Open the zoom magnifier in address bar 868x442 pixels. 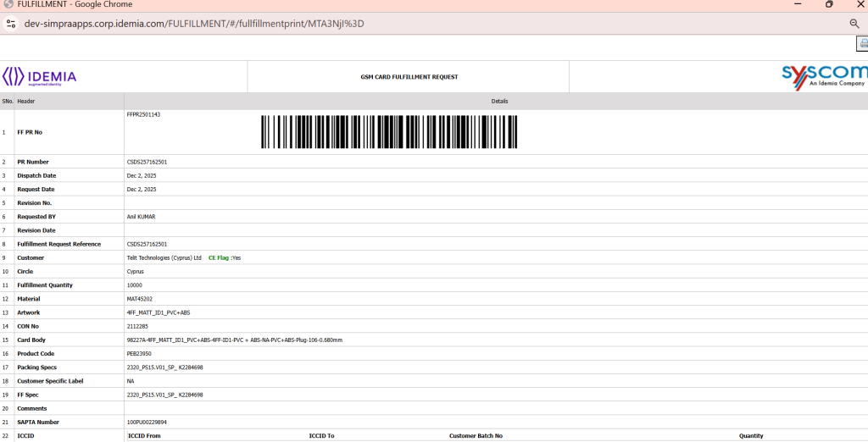click(854, 24)
